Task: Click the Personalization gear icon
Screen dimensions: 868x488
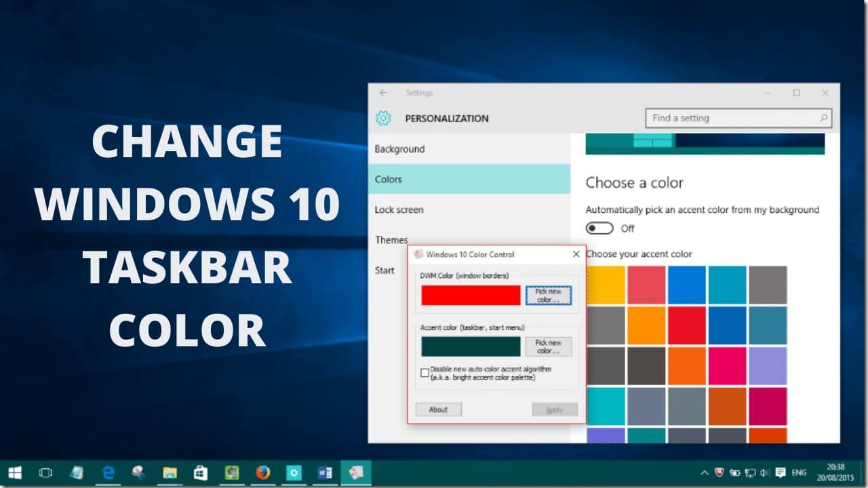Action: [x=383, y=119]
